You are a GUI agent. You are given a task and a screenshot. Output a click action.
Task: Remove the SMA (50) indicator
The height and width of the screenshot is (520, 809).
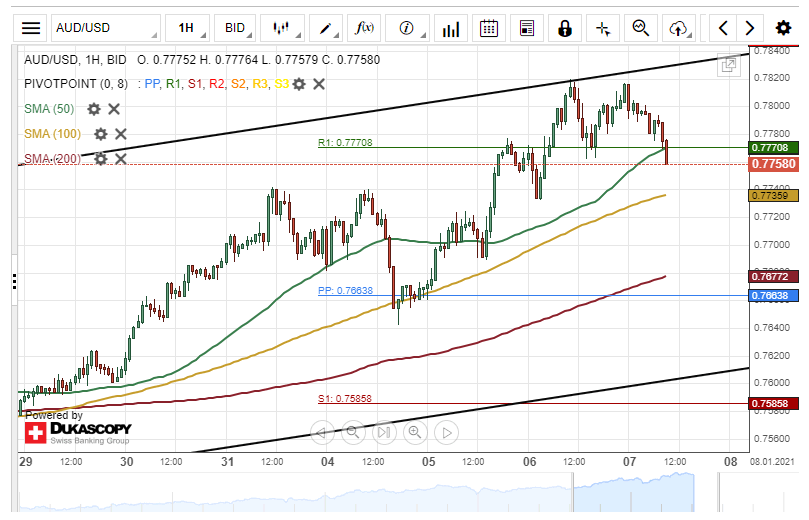coord(114,109)
